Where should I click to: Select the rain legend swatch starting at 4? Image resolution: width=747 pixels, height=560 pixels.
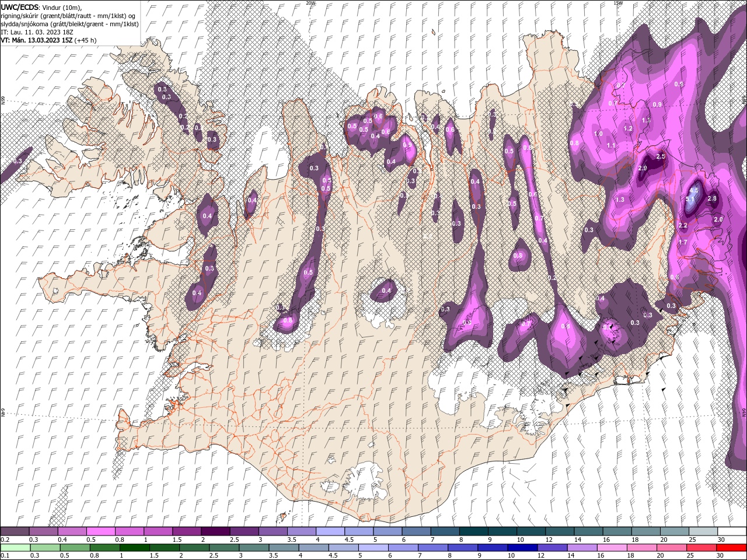tap(313, 548)
